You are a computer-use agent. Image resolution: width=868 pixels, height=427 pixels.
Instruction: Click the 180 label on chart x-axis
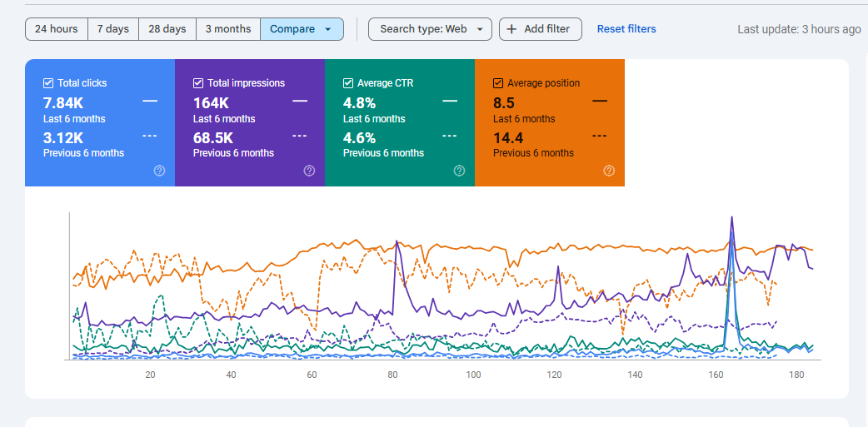click(x=796, y=375)
